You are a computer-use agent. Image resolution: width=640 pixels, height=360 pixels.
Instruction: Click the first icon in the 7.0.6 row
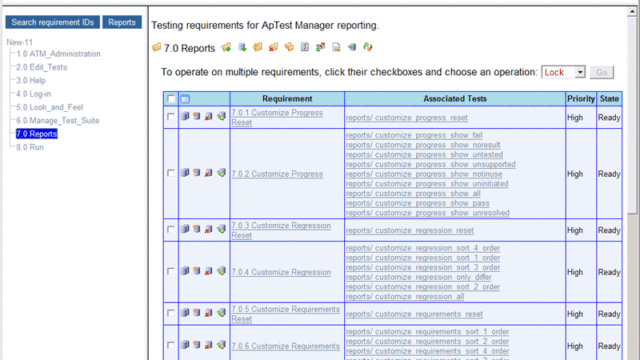185,345
